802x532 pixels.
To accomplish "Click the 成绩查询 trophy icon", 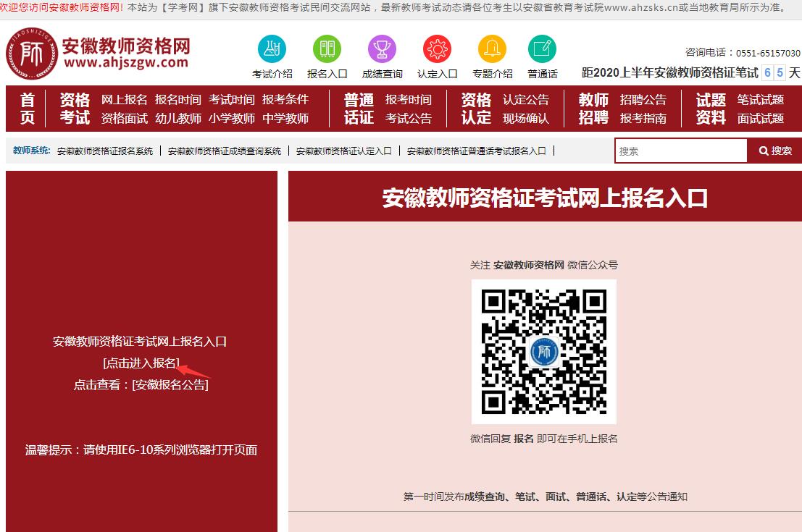I will (x=382, y=49).
